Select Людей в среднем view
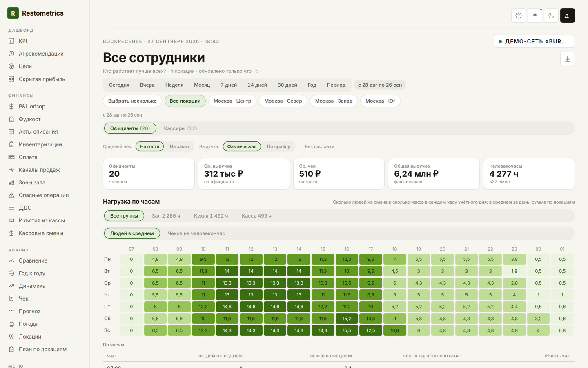This screenshot has height=368, width=588. coord(132,233)
